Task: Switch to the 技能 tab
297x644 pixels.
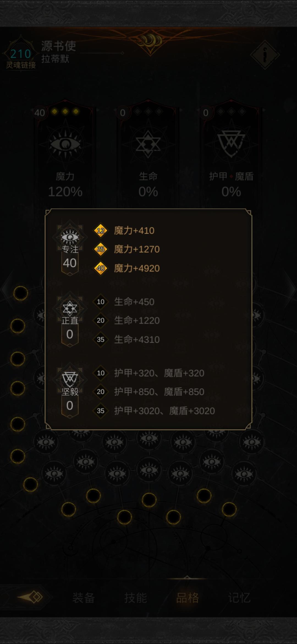Action: (135, 598)
